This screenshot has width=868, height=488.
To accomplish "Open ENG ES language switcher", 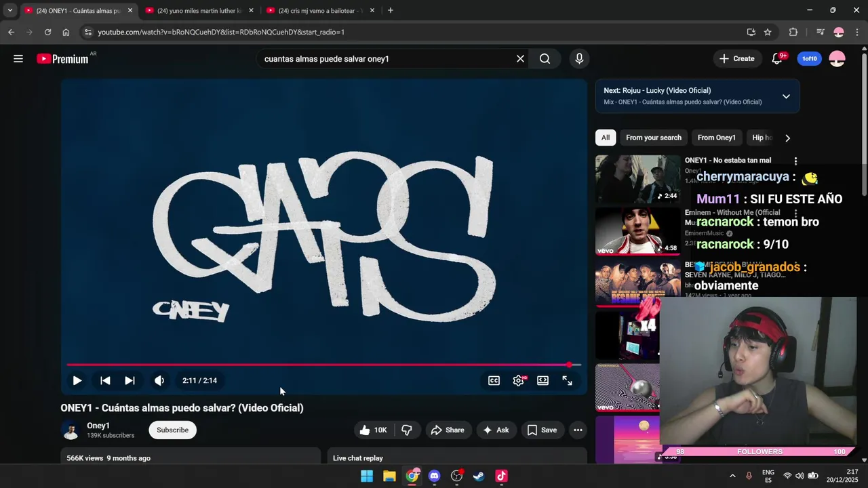I will 768,476.
